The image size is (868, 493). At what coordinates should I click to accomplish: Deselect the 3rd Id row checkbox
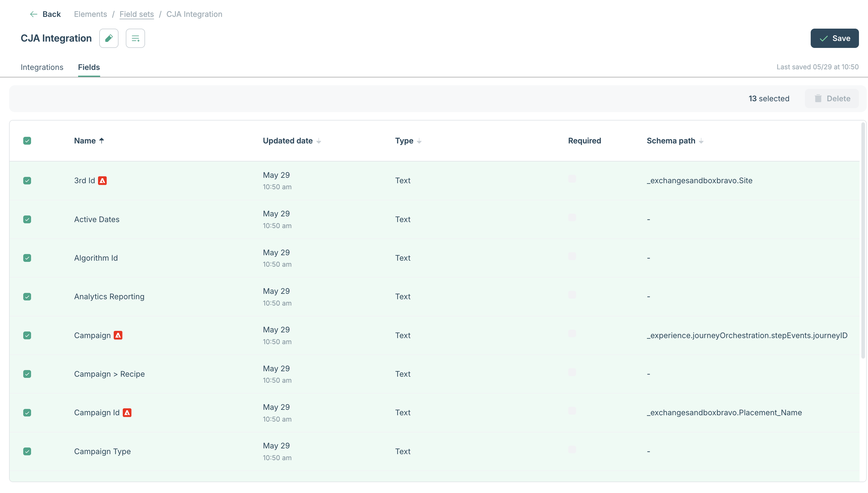27,181
